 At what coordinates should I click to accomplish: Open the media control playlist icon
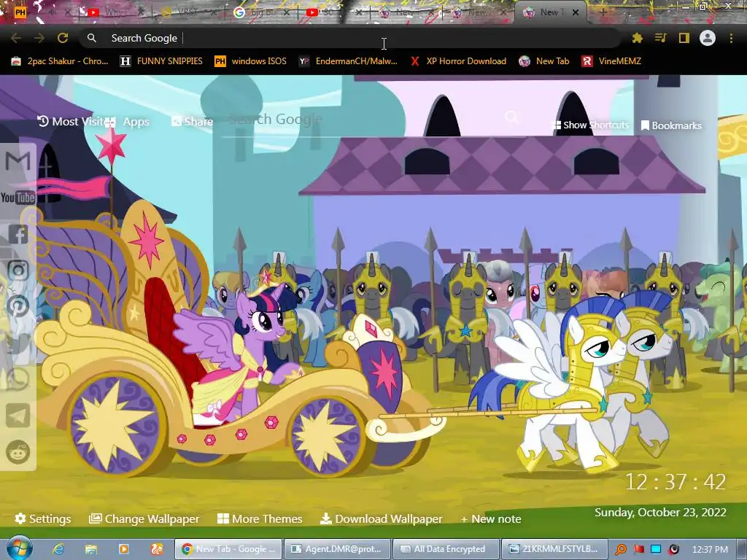[x=660, y=38]
